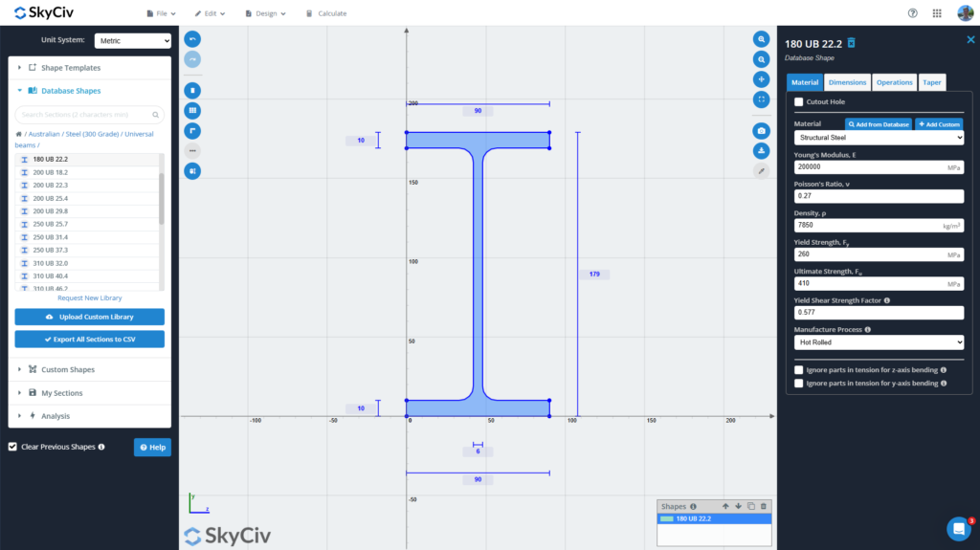
Task: Click the Search Sections input field
Action: tap(89, 115)
